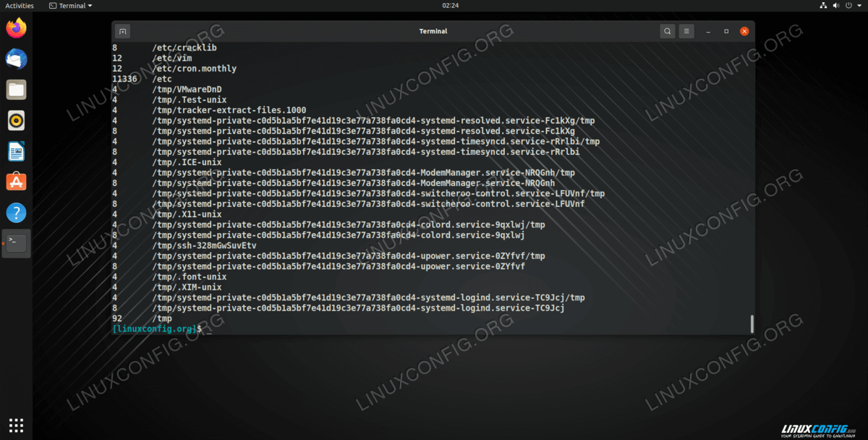Click the wired network status icon
This screenshot has width=868, height=440.
[x=824, y=5]
